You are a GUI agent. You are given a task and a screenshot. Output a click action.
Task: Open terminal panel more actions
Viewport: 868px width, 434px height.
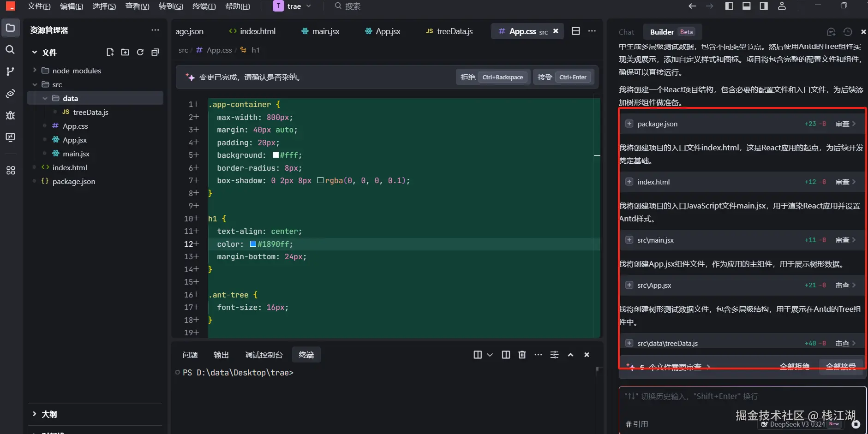click(538, 355)
